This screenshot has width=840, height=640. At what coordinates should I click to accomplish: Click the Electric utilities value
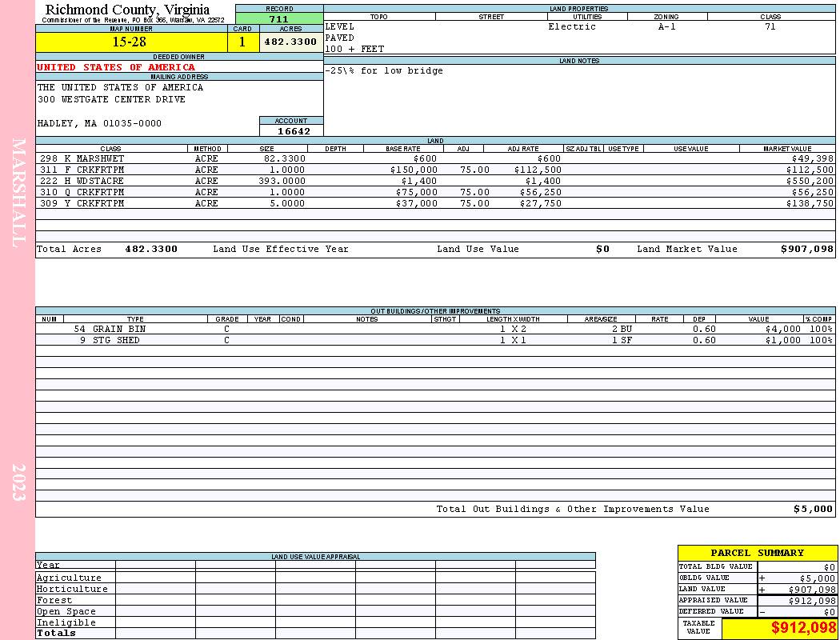(x=572, y=26)
